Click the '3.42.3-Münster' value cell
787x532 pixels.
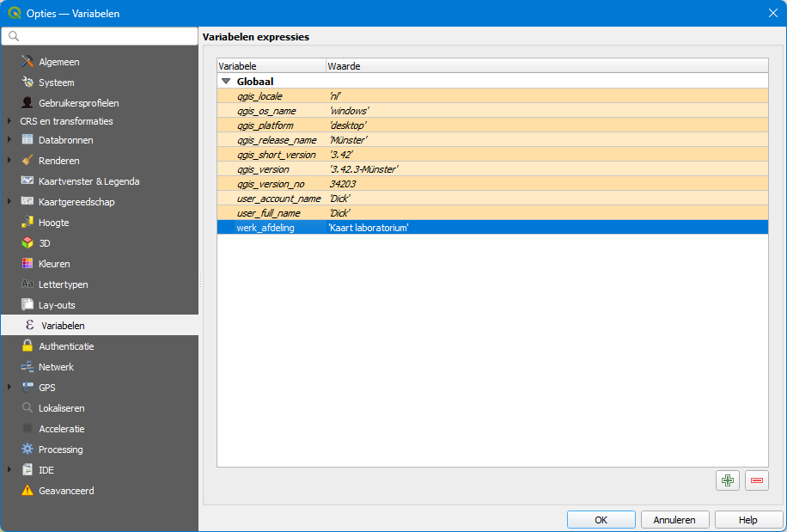tap(547, 169)
